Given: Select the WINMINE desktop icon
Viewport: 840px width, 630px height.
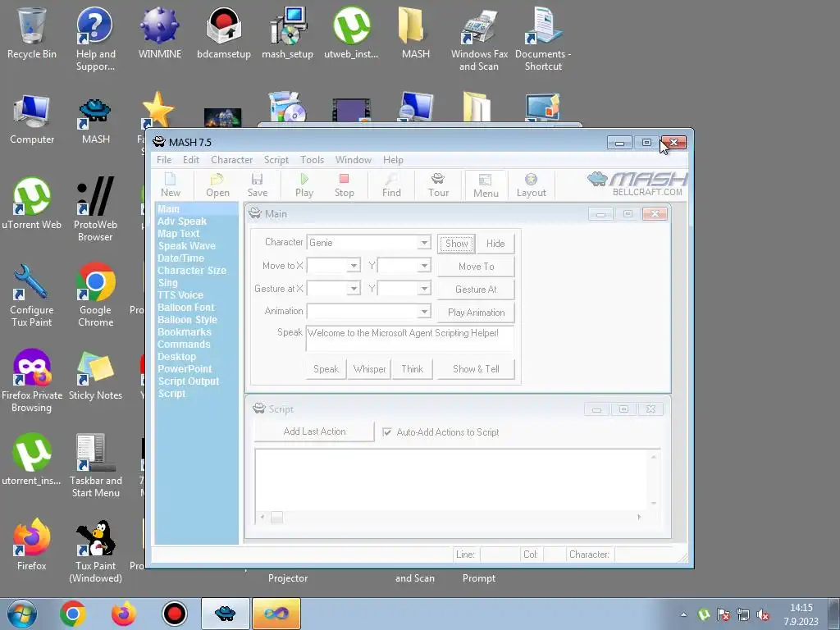Looking at the screenshot, I should 160,33.
